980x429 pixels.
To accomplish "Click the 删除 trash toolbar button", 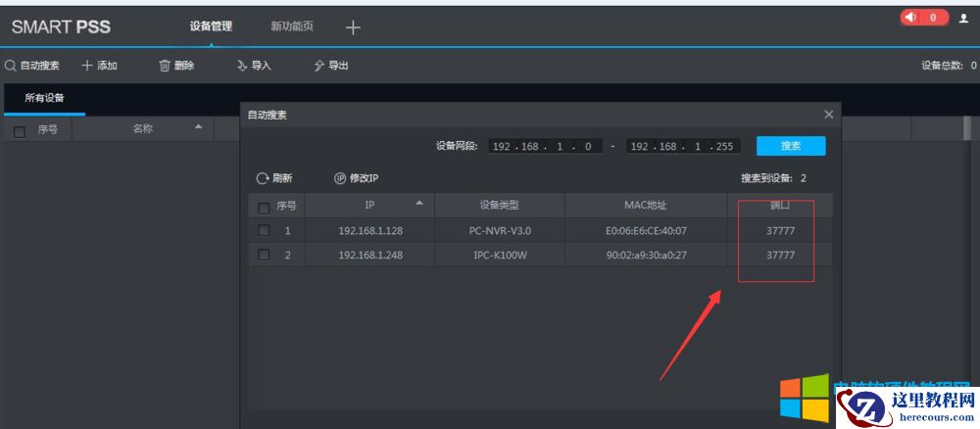I will (176, 66).
